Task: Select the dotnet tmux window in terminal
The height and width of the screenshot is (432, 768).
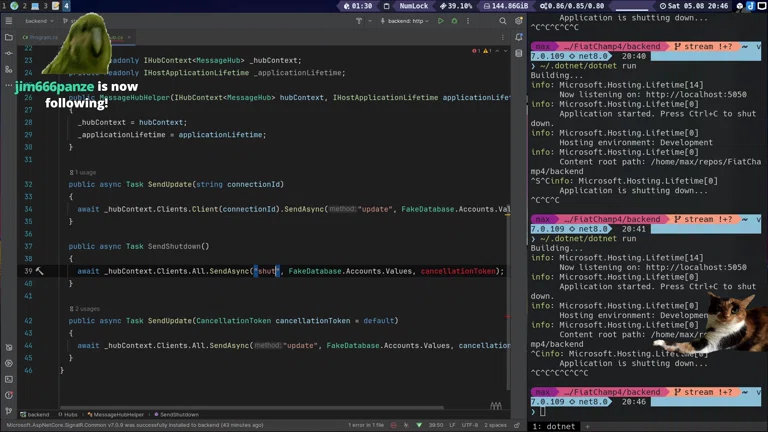Action: pos(554,426)
